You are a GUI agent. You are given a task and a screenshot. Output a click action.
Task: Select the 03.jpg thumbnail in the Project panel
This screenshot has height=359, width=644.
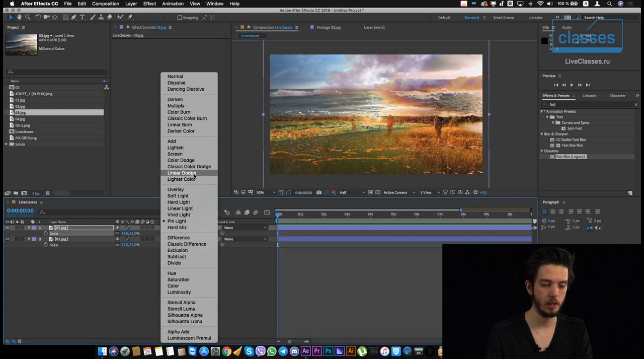pyautogui.click(x=21, y=44)
